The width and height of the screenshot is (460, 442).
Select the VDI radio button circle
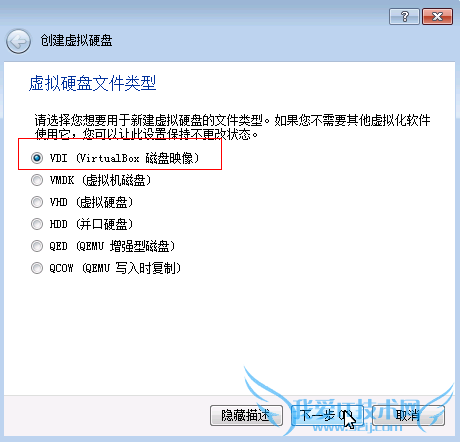37,158
